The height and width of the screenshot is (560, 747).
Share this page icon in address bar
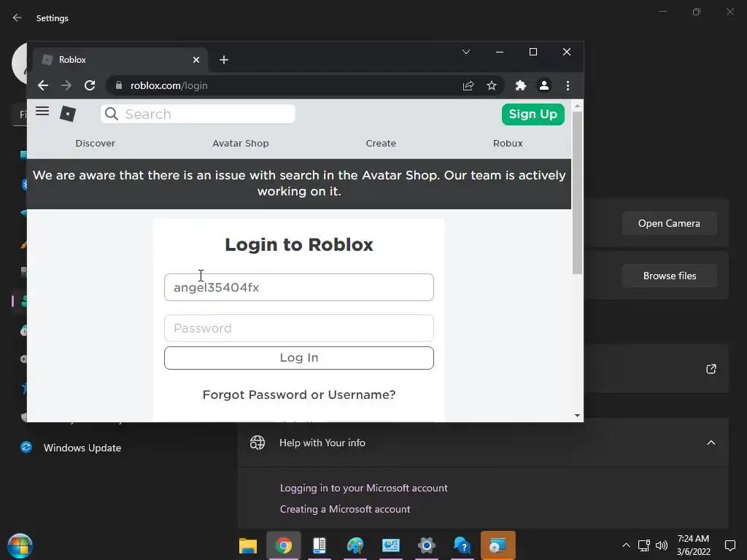468,86
